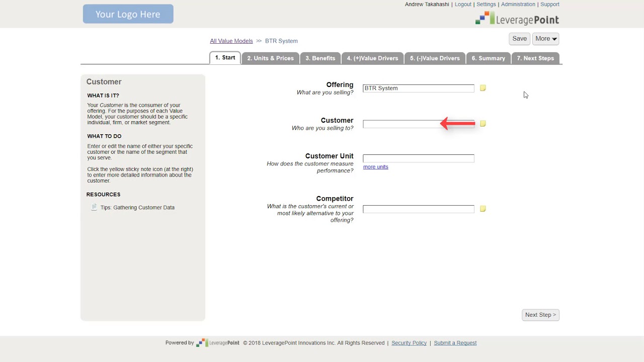Open the Security Policy link

(409, 343)
